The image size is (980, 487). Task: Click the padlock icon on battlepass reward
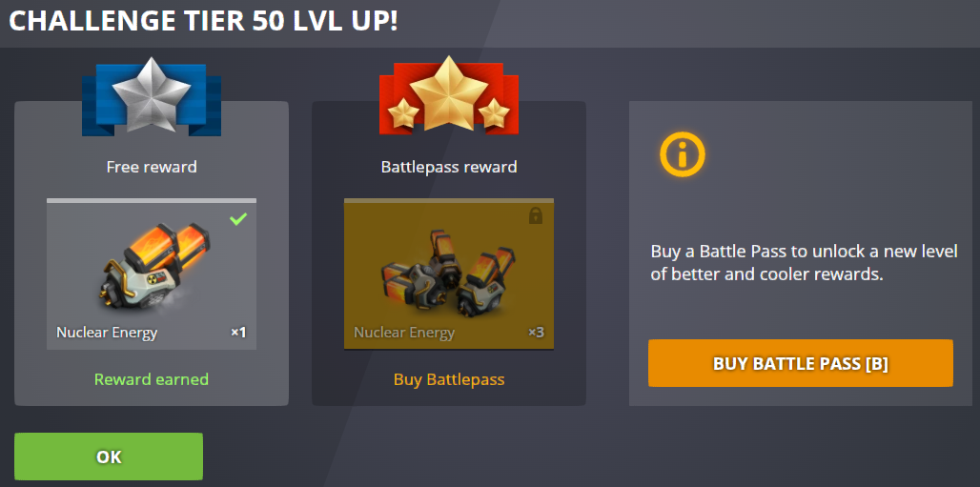point(536,215)
